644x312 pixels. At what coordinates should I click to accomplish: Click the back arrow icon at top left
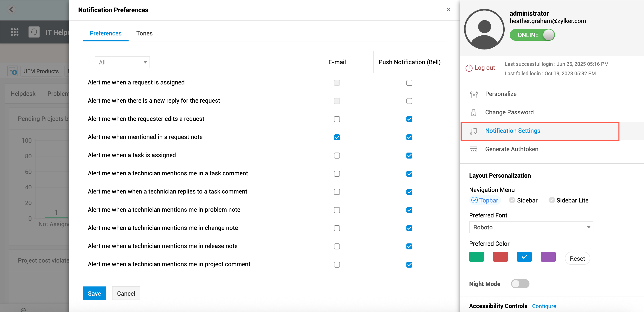11,9
